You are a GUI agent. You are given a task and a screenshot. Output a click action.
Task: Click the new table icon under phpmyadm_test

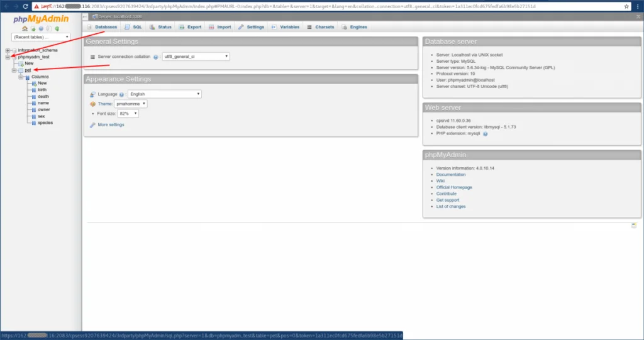click(x=21, y=63)
